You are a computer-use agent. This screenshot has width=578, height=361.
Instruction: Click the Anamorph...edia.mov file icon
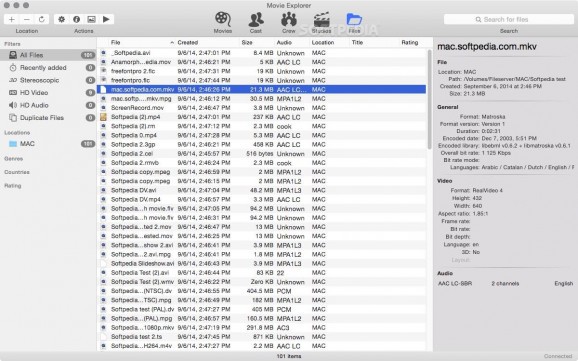[x=103, y=62]
